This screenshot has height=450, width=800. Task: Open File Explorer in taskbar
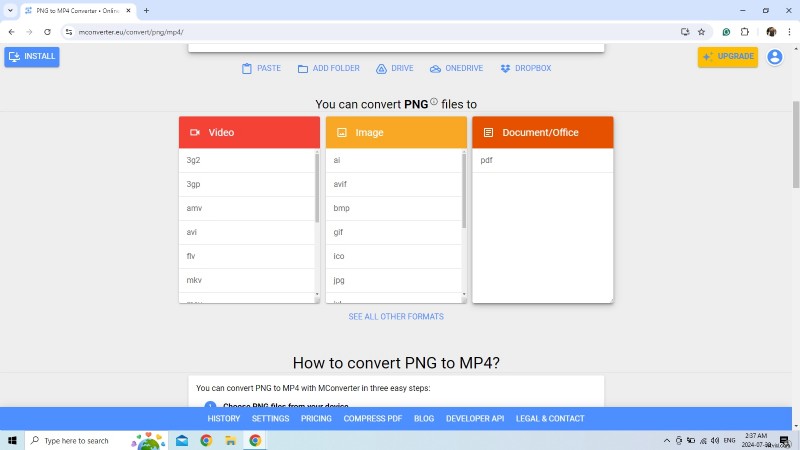[x=231, y=440]
